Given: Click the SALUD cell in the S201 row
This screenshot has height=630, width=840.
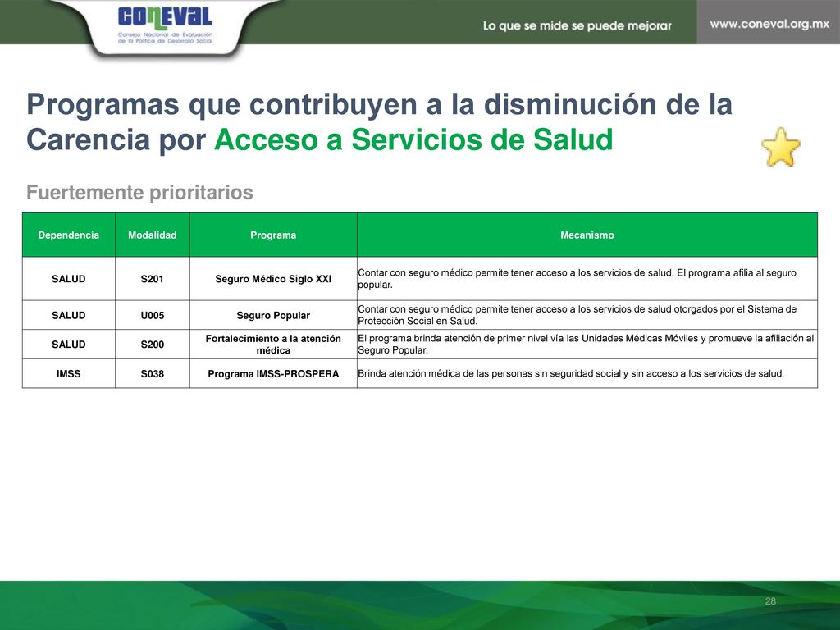Looking at the screenshot, I should click(x=69, y=279).
